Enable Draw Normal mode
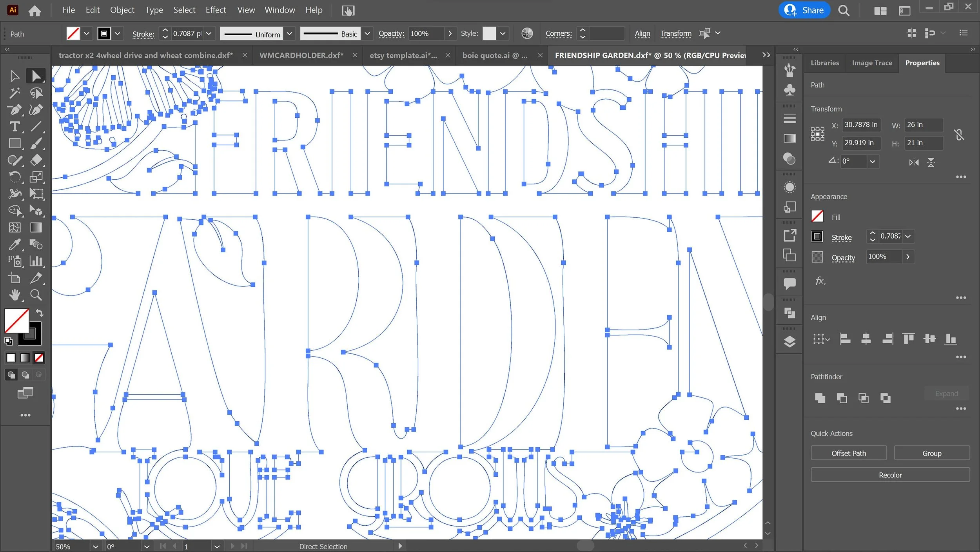 (11, 375)
